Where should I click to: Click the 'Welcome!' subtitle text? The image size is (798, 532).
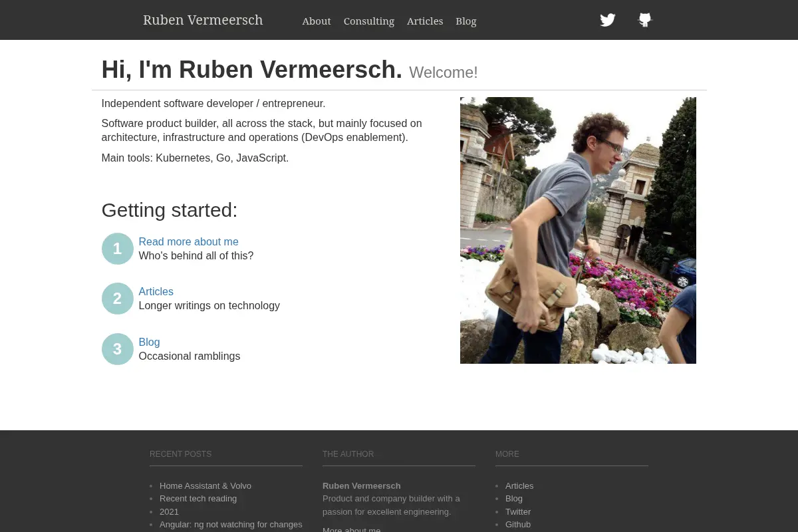pyautogui.click(x=444, y=72)
